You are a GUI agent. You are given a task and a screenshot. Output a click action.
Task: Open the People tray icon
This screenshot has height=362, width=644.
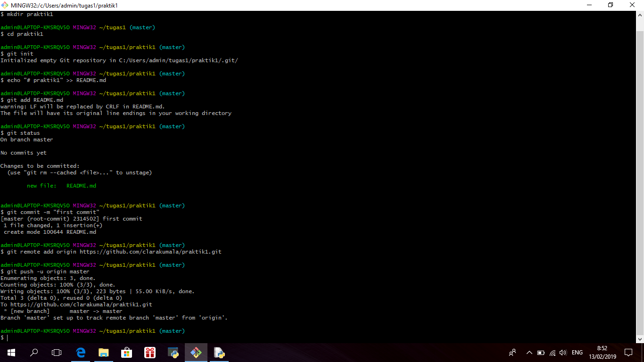point(512,353)
